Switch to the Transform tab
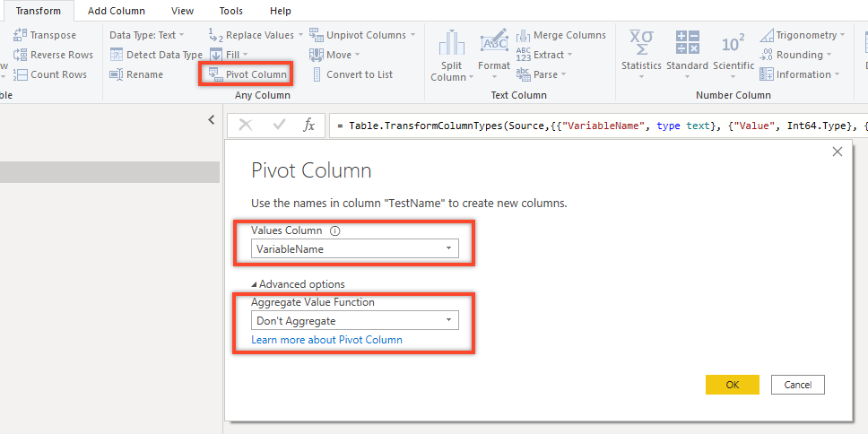The image size is (868, 434). [x=39, y=11]
